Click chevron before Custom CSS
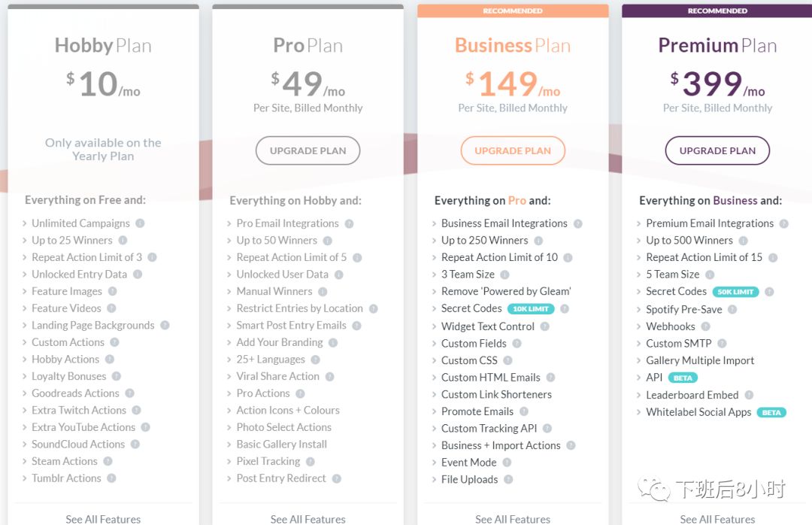This screenshot has width=812, height=525. click(x=434, y=361)
